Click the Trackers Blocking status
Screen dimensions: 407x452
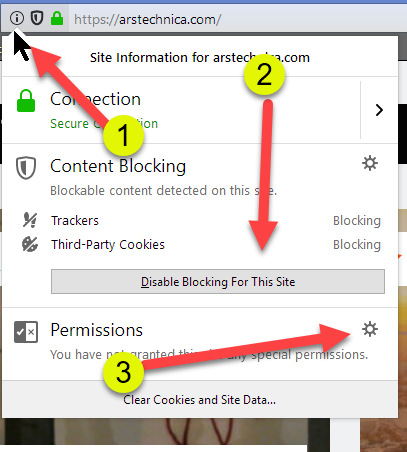pyautogui.click(x=357, y=221)
